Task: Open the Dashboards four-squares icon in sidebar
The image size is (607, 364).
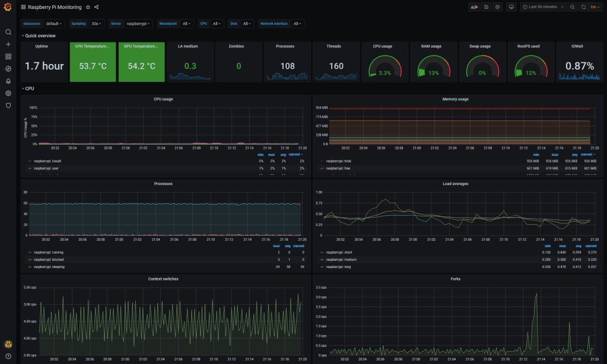Action: tap(8, 56)
